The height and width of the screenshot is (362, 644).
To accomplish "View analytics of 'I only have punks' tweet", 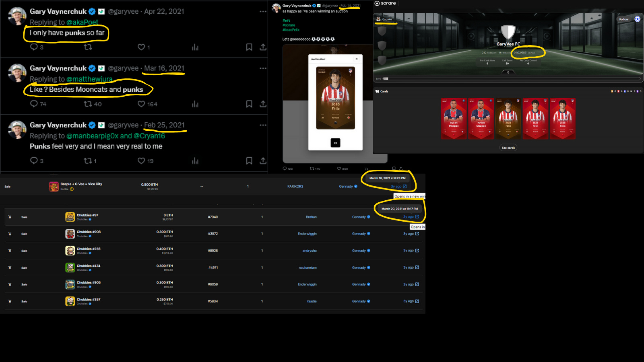I will [x=195, y=47].
